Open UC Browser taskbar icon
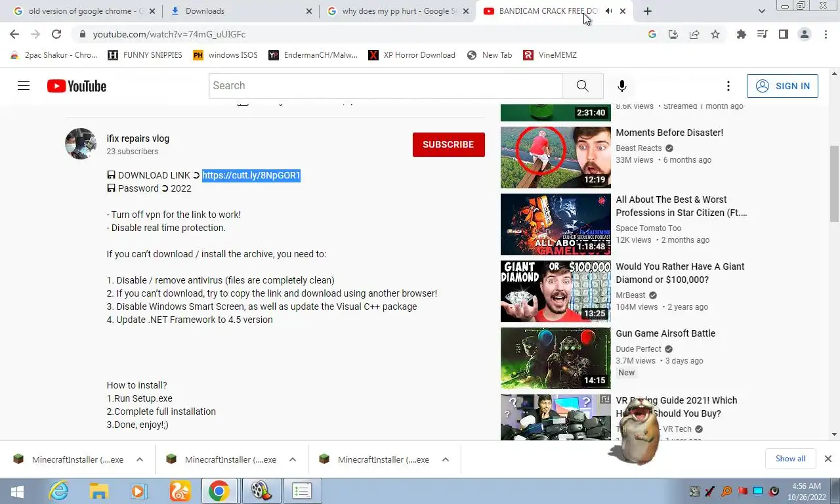Image resolution: width=840 pixels, height=504 pixels. click(179, 491)
